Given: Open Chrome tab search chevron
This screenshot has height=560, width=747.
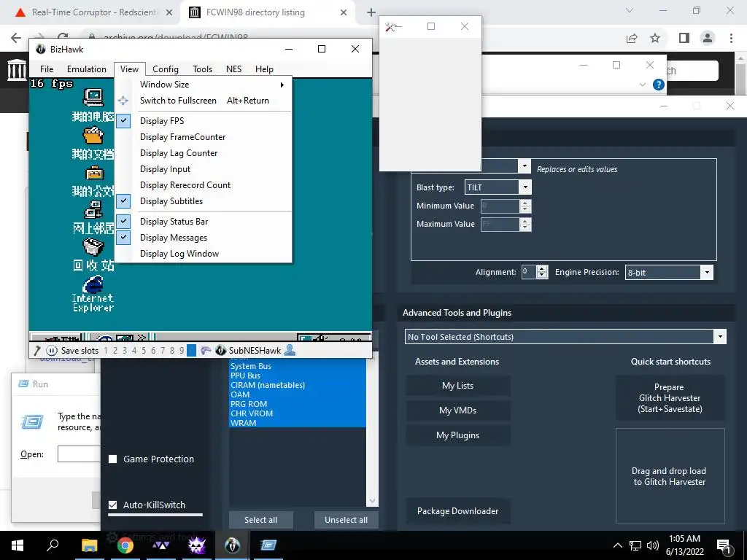Looking at the screenshot, I should tap(630, 10).
